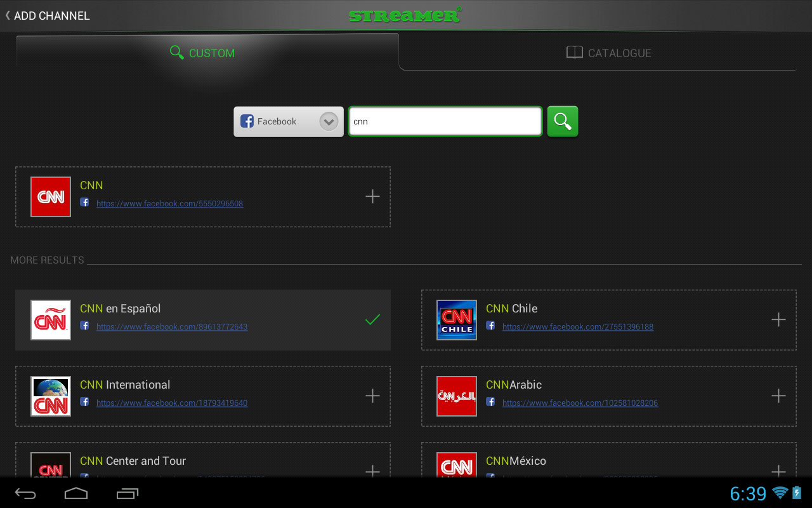The image size is (812, 508).
Task: Open CNN en Español Facebook link
Action: 172,327
